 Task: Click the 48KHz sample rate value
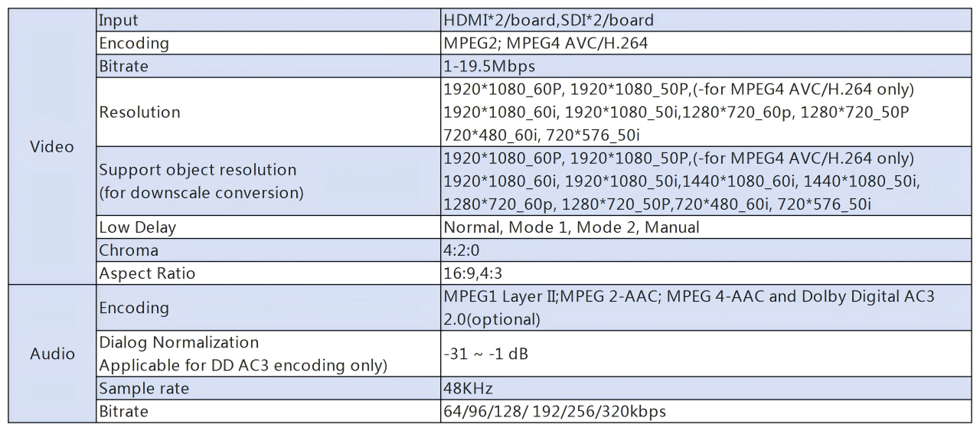(469, 389)
